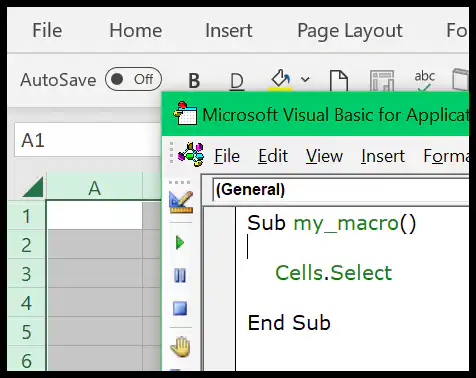Image resolution: width=476 pixels, height=378 pixels.
Task: Select row 1 header
Action: [x=26, y=216]
